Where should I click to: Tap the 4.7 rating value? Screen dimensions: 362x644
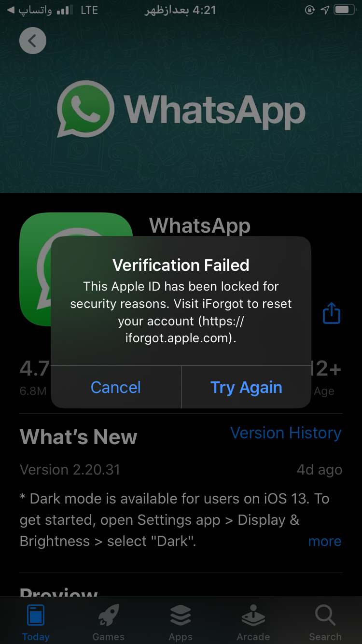(x=35, y=369)
